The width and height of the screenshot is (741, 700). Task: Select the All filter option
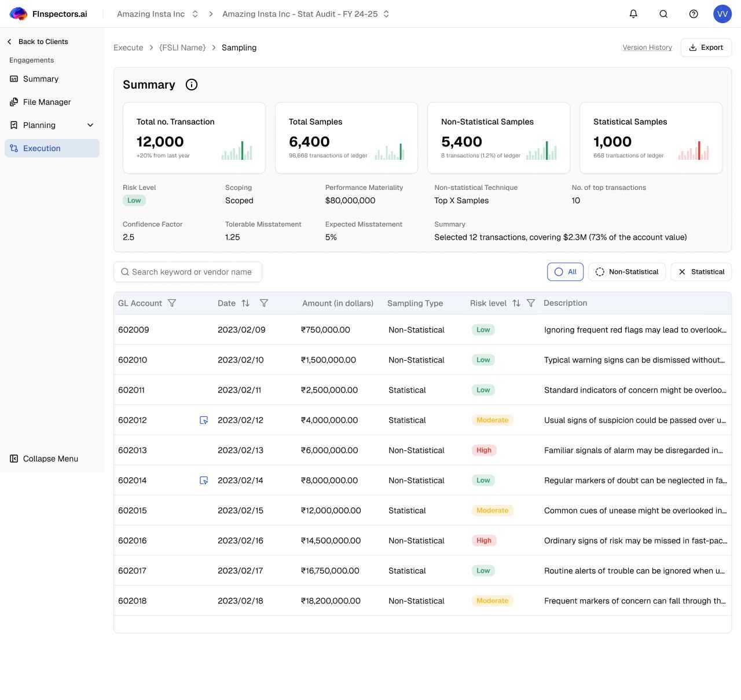pyautogui.click(x=565, y=272)
